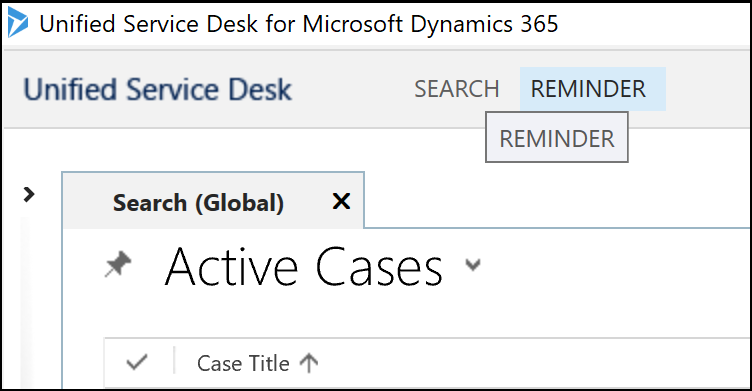Toggle the select-all checkmark in grid header
Image resolution: width=752 pixels, height=391 pixels.
click(x=137, y=362)
